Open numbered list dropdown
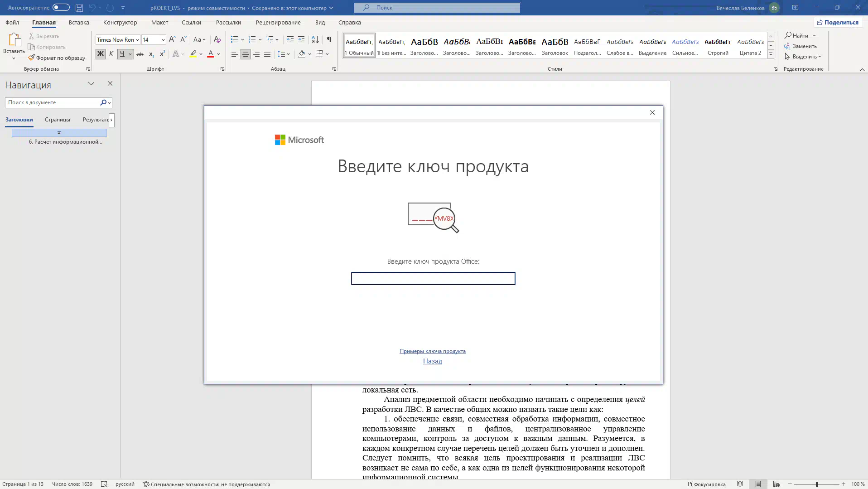This screenshot has width=868, height=489. [260, 39]
